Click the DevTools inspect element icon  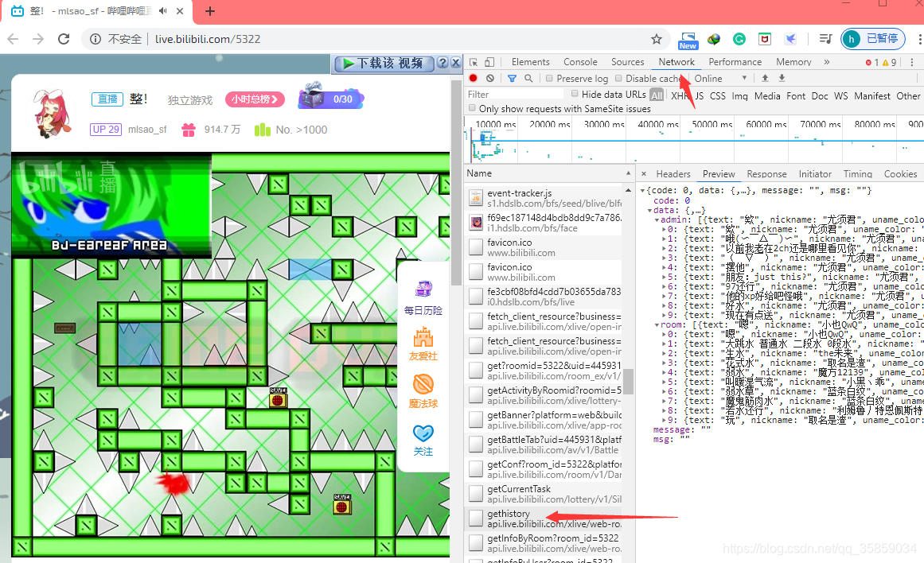click(x=474, y=62)
